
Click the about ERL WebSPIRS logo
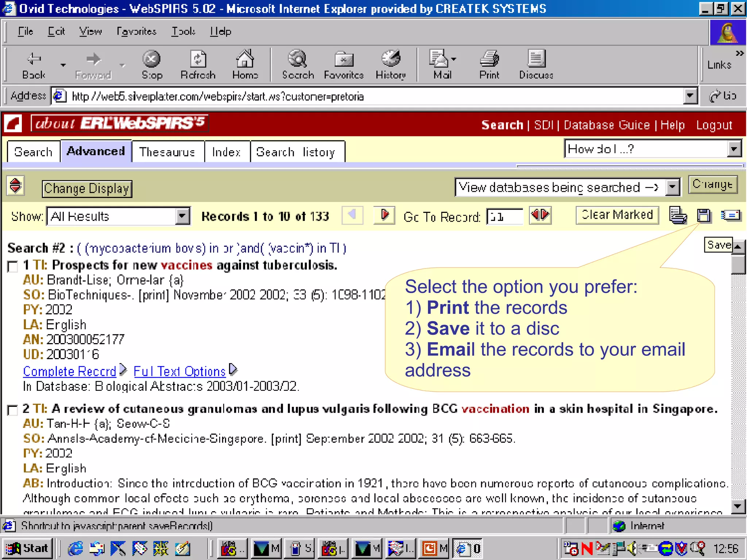point(119,123)
